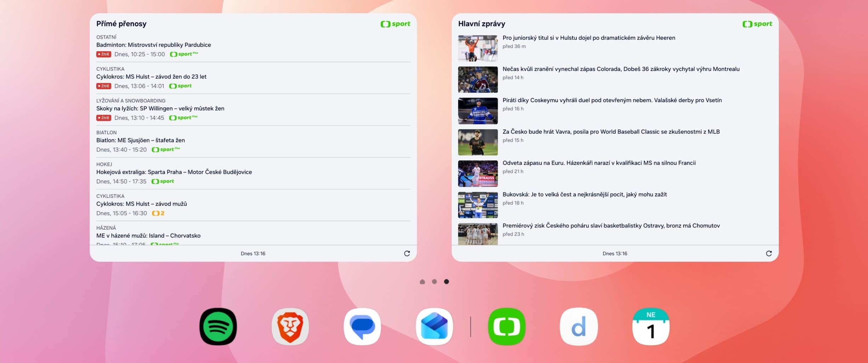Viewport: 868px width, 363px height.
Task: Open the app with the letter d icon
Action: click(x=579, y=326)
